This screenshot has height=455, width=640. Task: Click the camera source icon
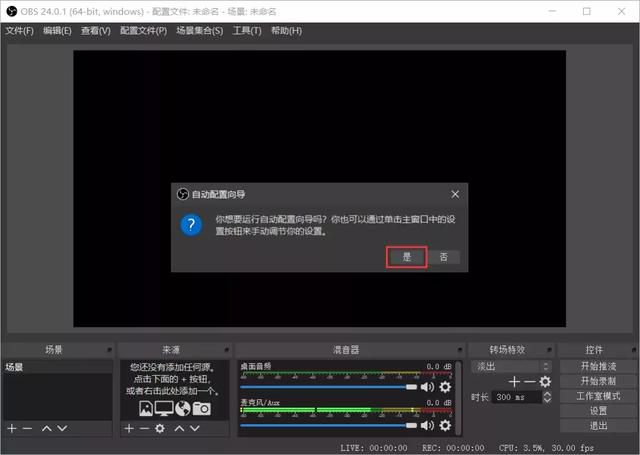(x=202, y=408)
